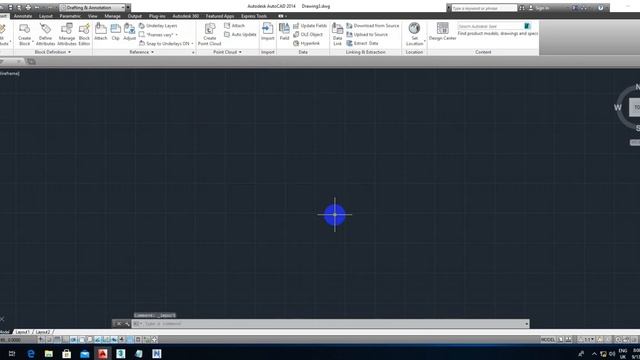Click the Search Autodesk Seek field
This screenshot has width=640, height=360.
(491, 26)
